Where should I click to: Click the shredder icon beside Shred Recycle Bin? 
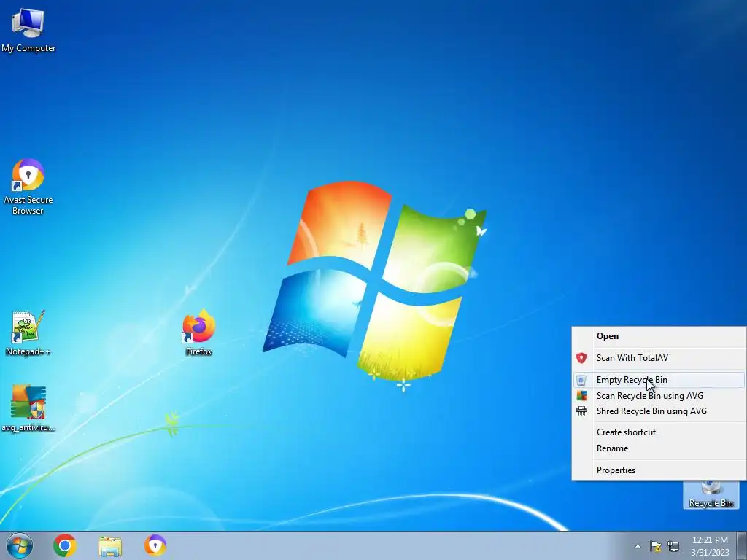pyautogui.click(x=581, y=411)
